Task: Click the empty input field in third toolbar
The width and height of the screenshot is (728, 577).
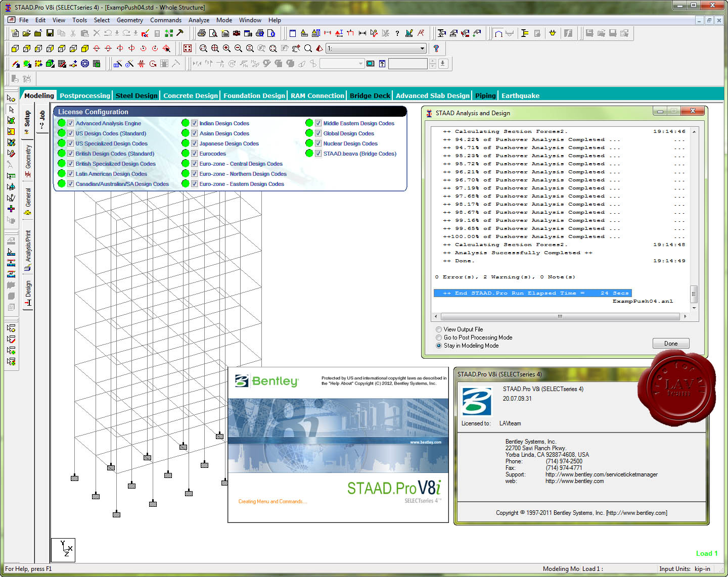Action: click(408, 64)
